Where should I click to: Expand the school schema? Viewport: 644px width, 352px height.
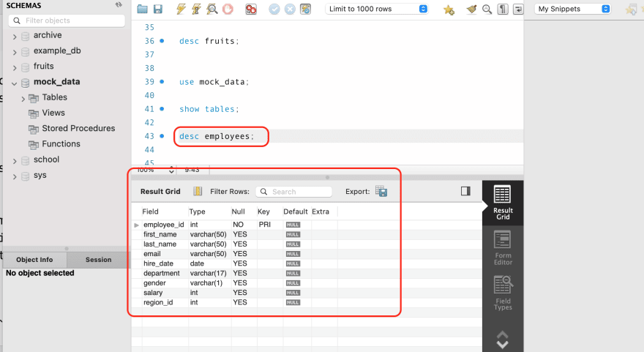click(15, 161)
